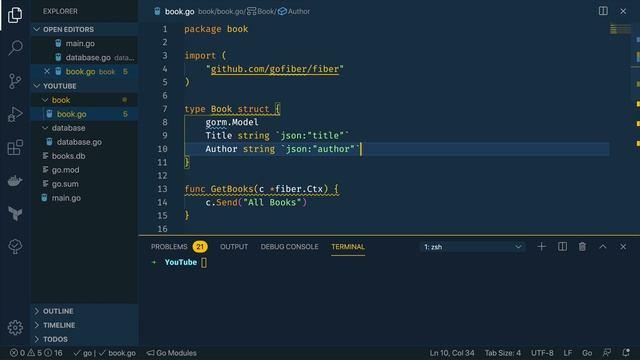
Task: Click the errors count icon in status bar
Action: pyautogui.click(x=17, y=353)
